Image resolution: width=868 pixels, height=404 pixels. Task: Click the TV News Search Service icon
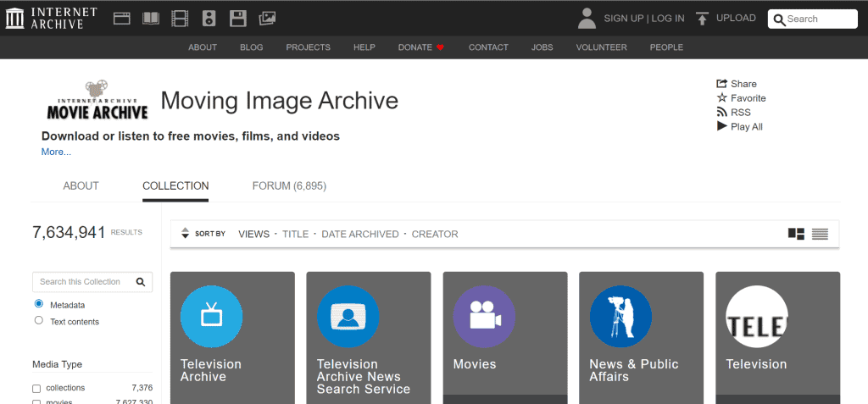coord(348,317)
